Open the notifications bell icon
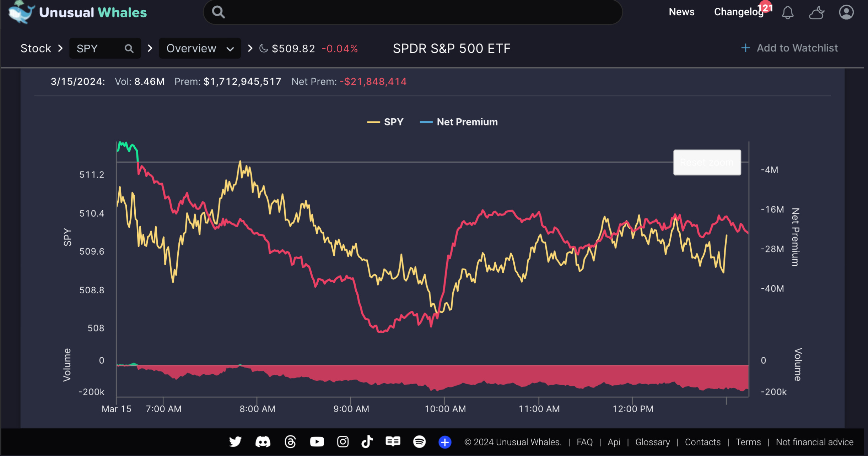 click(787, 13)
